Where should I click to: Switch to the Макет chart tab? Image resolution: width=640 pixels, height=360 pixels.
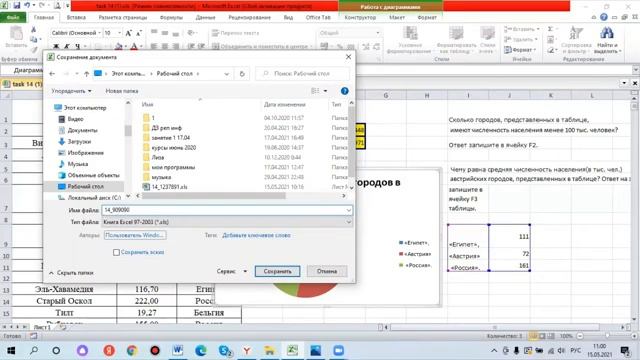(397, 18)
